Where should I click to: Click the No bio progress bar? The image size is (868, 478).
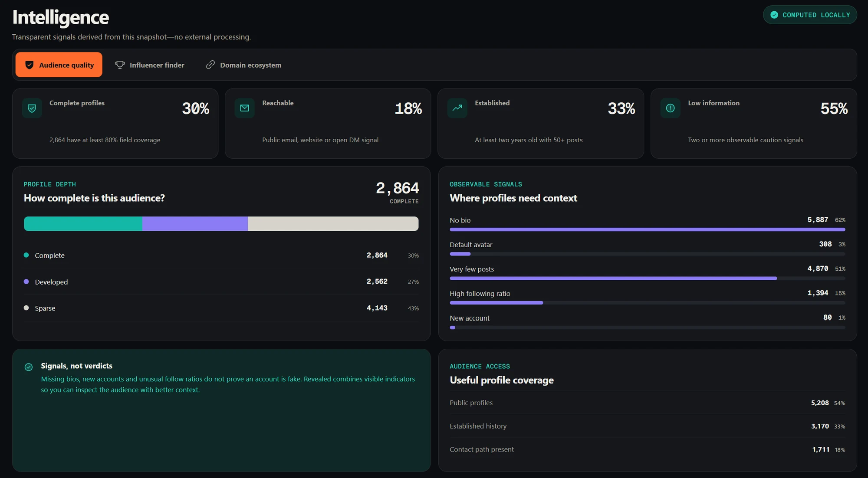tap(648, 229)
